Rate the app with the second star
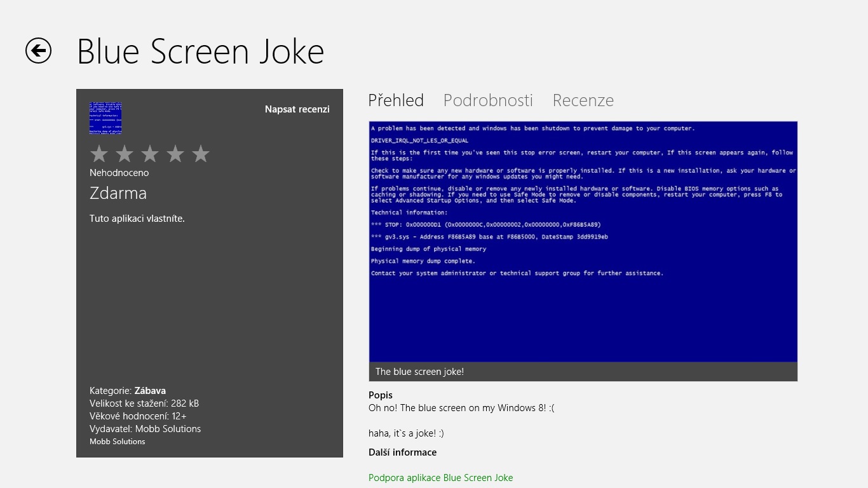868x488 pixels. click(125, 154)
